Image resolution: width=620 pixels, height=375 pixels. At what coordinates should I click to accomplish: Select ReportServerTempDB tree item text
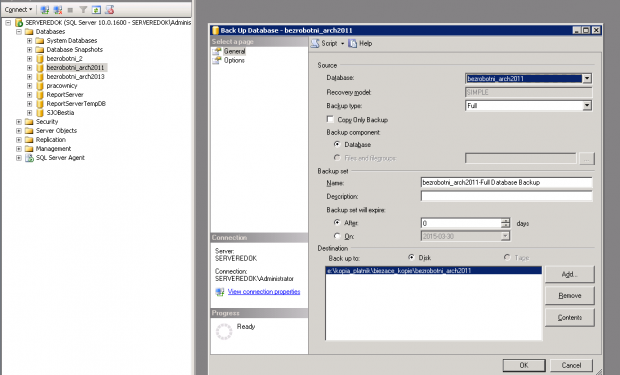tap(76, 104)
